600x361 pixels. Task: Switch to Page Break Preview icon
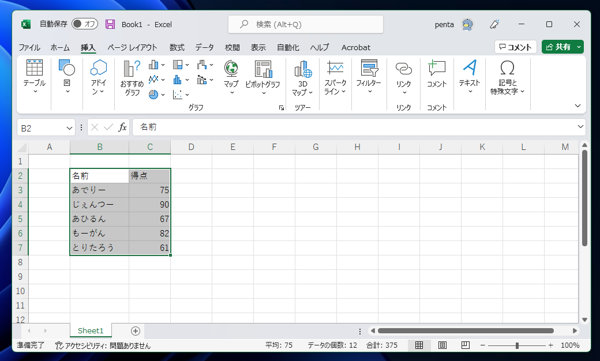465,345
